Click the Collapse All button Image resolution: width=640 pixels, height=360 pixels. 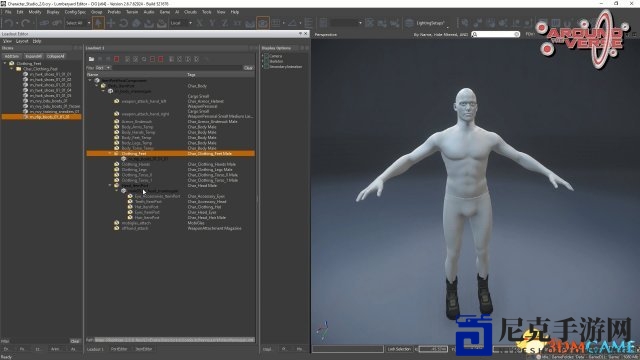click(56, 56)
